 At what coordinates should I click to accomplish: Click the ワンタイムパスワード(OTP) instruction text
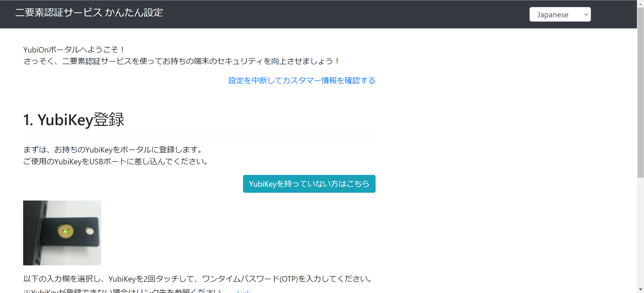click(x=198, y=279)
